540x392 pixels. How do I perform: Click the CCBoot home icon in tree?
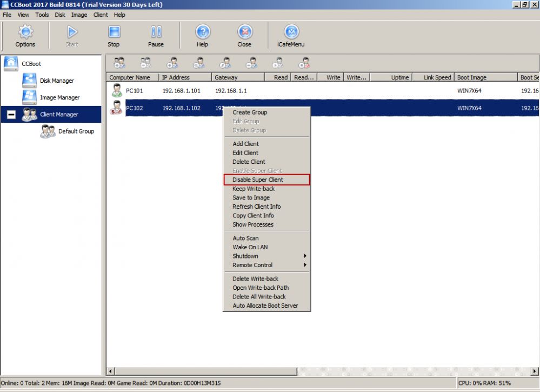point(11,63)
